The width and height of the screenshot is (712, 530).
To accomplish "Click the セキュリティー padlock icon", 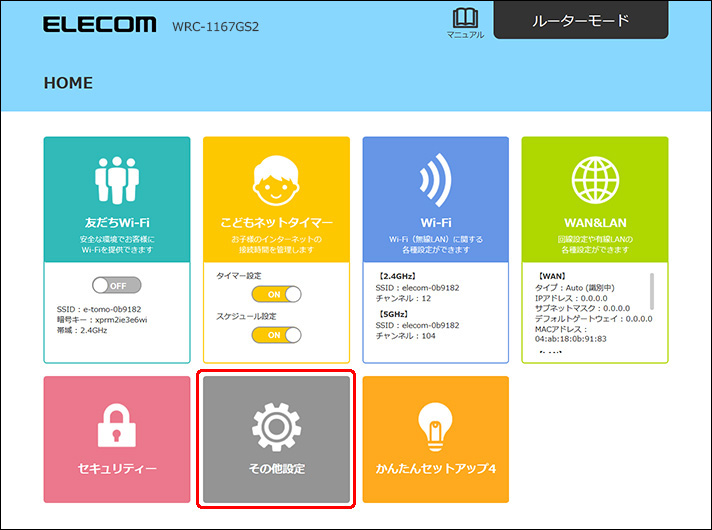I will click(x=117, y=427).
